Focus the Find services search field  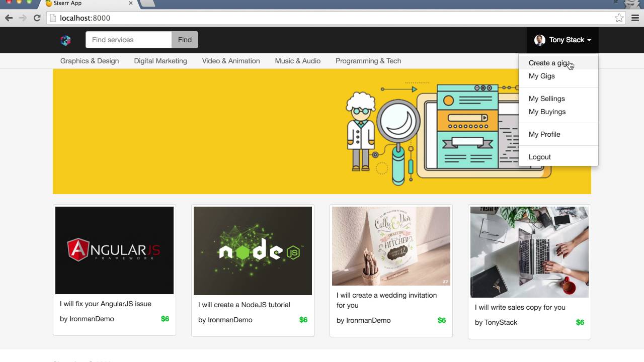tap(129, 40)
